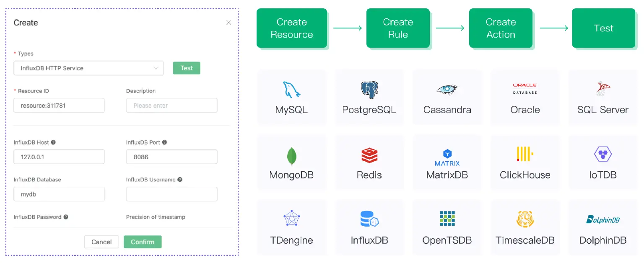The image size is (644, 263).
Task: Select the MongoDB integration
Action: click(292, 162)
